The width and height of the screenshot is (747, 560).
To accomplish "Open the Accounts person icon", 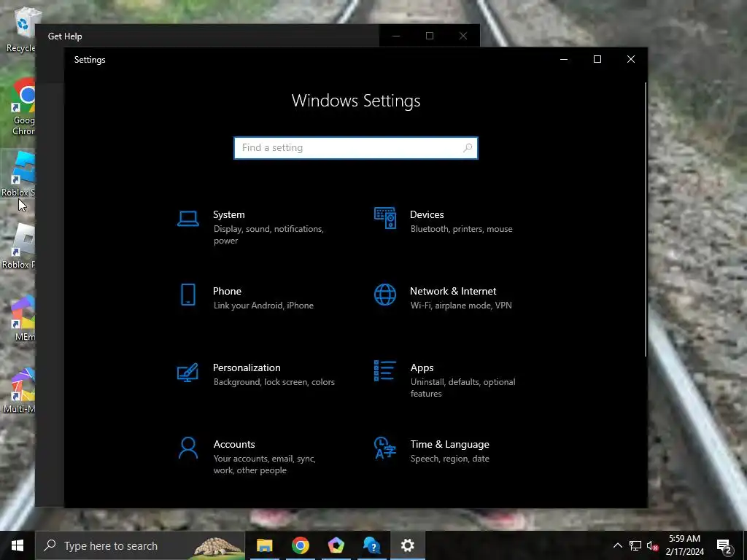I will click(x=188, y=448).
